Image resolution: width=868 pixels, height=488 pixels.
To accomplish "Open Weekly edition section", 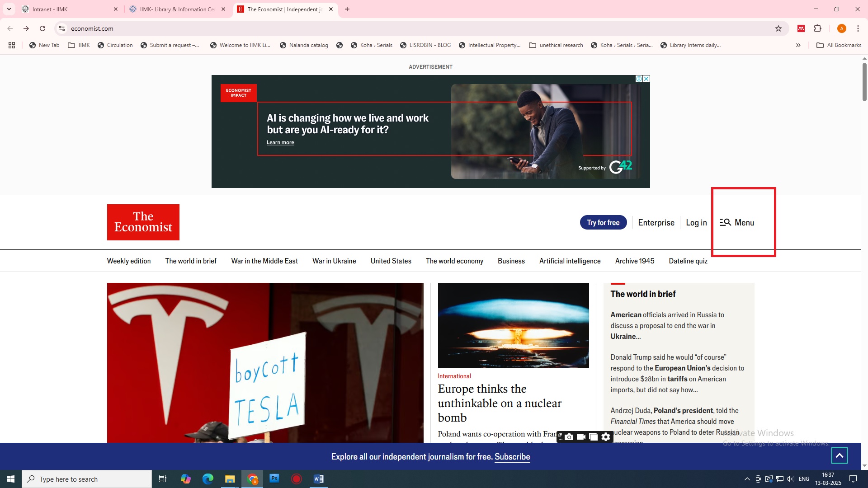I will pos(129,261).
